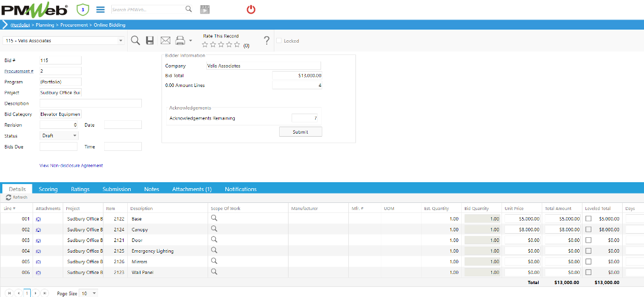Click the Unit Price field for Door row

point(522,240)
